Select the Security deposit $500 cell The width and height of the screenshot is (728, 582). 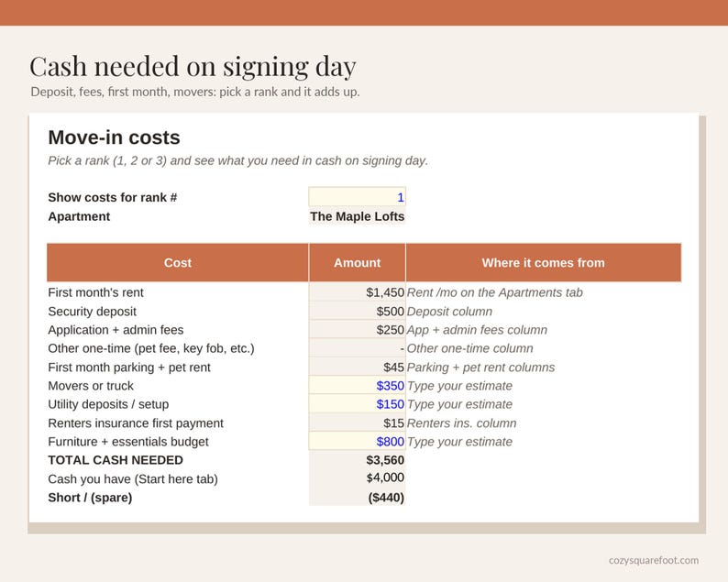(357, 311)
